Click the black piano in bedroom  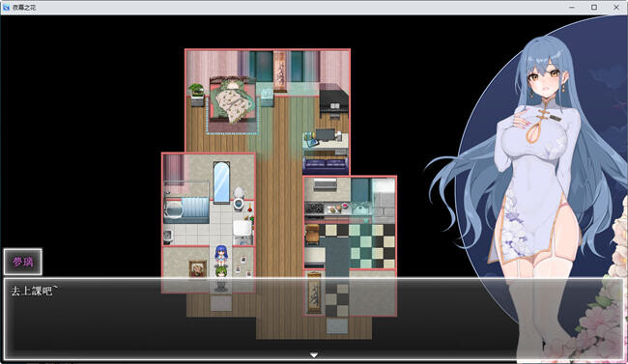tap(334, 100)
